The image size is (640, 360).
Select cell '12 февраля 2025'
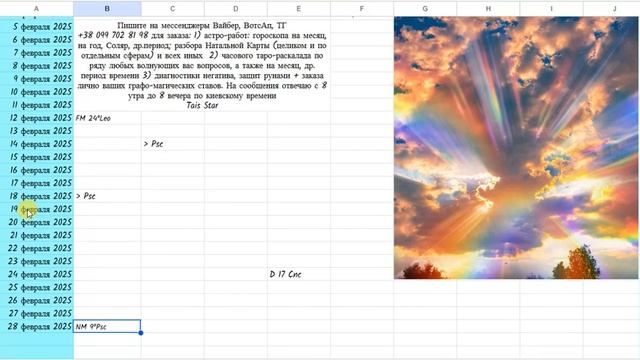pyautogui.click(x=37, y=118)
